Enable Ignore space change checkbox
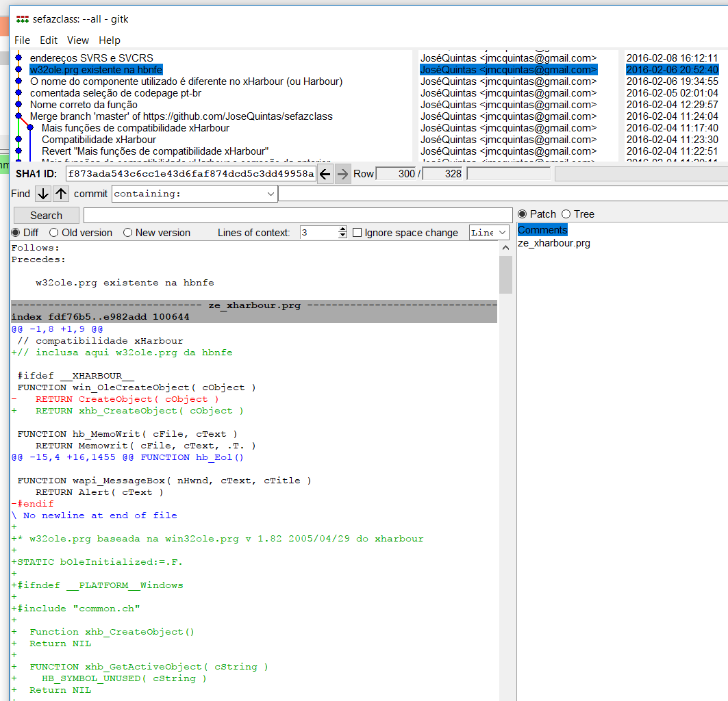 tap(357, 233)
